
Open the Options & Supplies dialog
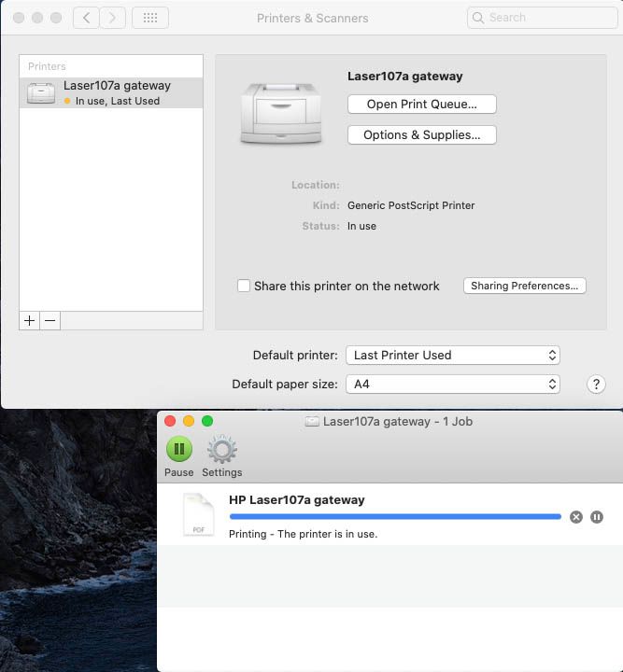[x=421, y=135]
